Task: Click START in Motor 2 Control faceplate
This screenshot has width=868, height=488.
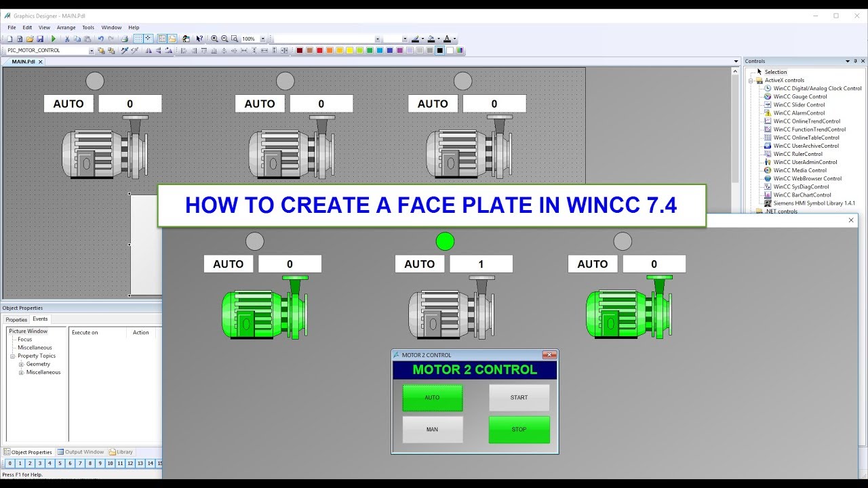Action: pos(519,398)
